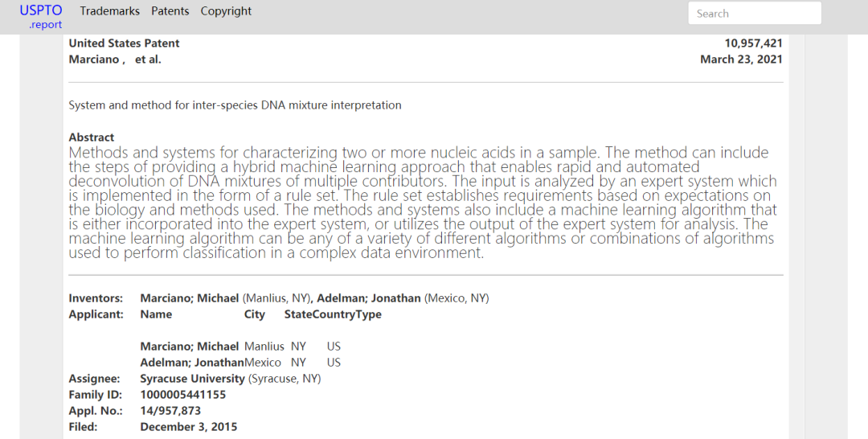The image size is (868, 439).
Task: Click the March 23, 2021 issue date
Action: click(x=741, y=59)
